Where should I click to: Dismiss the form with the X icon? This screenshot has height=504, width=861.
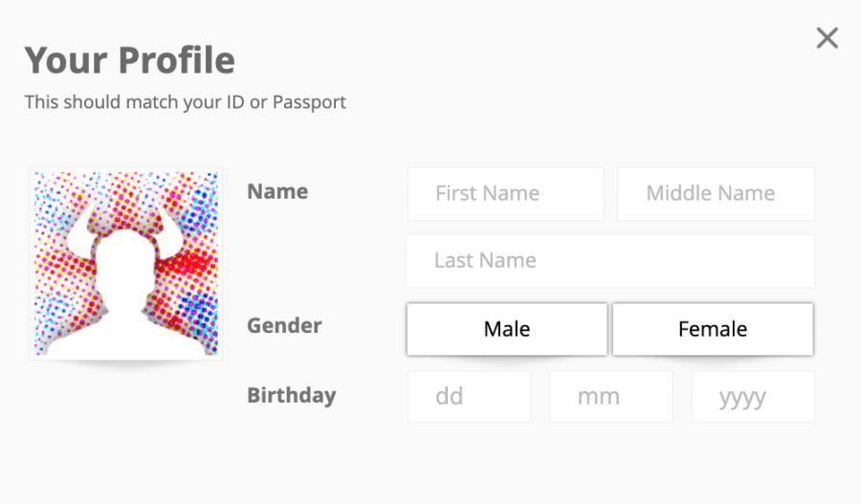[827, 38]
